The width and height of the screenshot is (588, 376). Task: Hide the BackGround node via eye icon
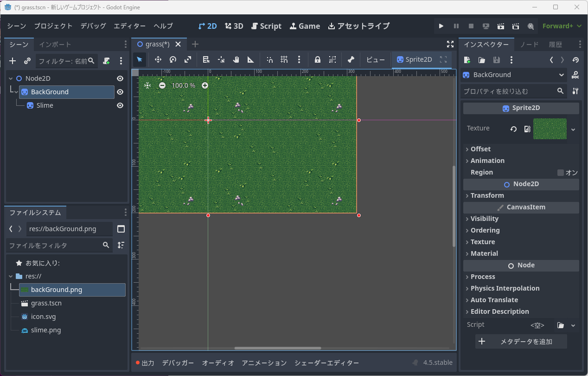click(120, 92)
